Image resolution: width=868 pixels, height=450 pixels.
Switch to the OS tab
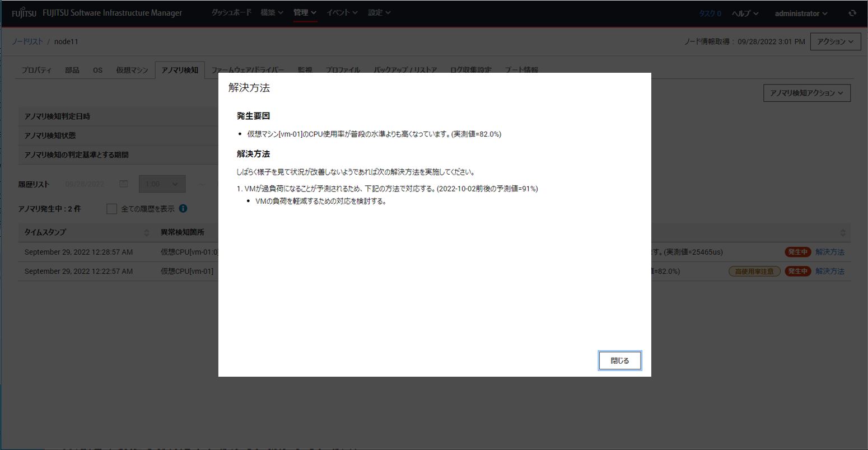(x=97, y=70)
